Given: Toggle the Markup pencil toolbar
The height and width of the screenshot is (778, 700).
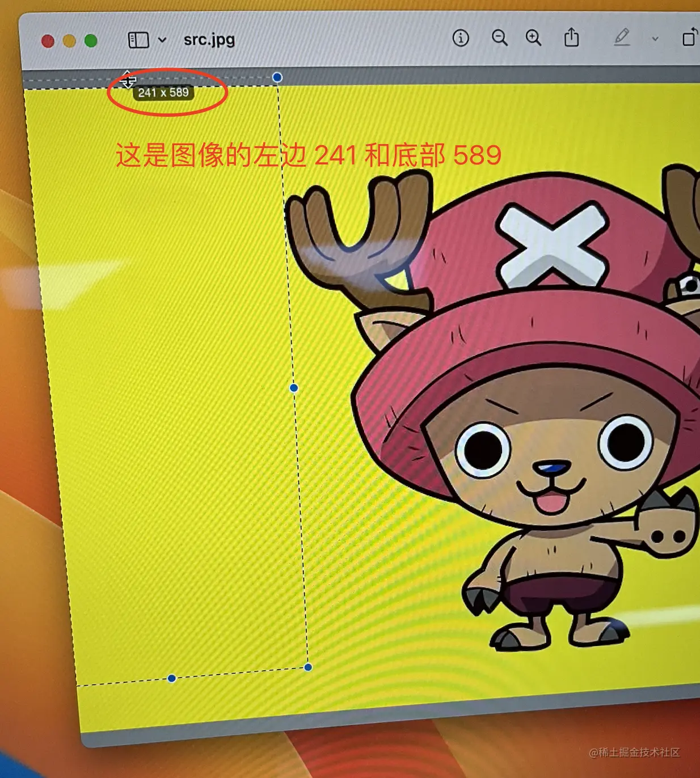Looking at the screenshot, I should 622,37.
